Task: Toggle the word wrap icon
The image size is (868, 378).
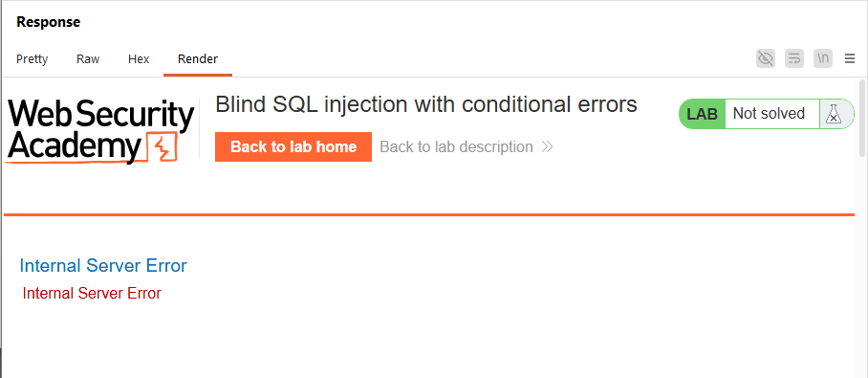Action: [x=794, y=58]
